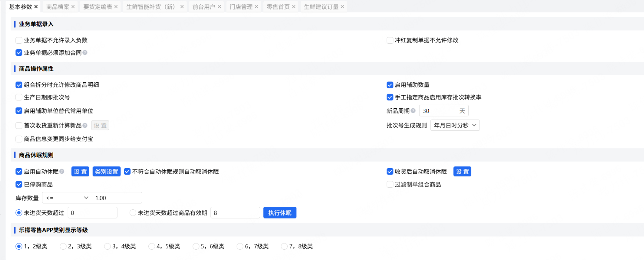644x260 pixels.
Task: Open 批次号生成规则 dropdown
Action: [x=455, y=125]
